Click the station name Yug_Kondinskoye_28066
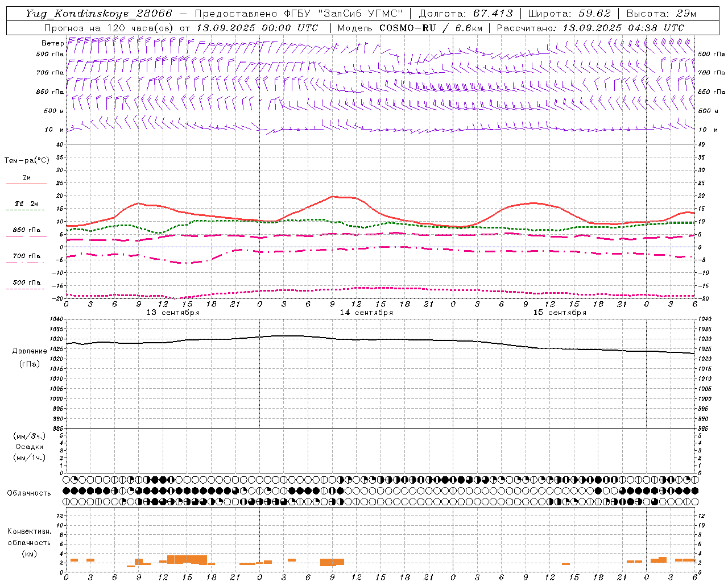The width and height of the screenshot is (728, 582). (x=99, y=14)
